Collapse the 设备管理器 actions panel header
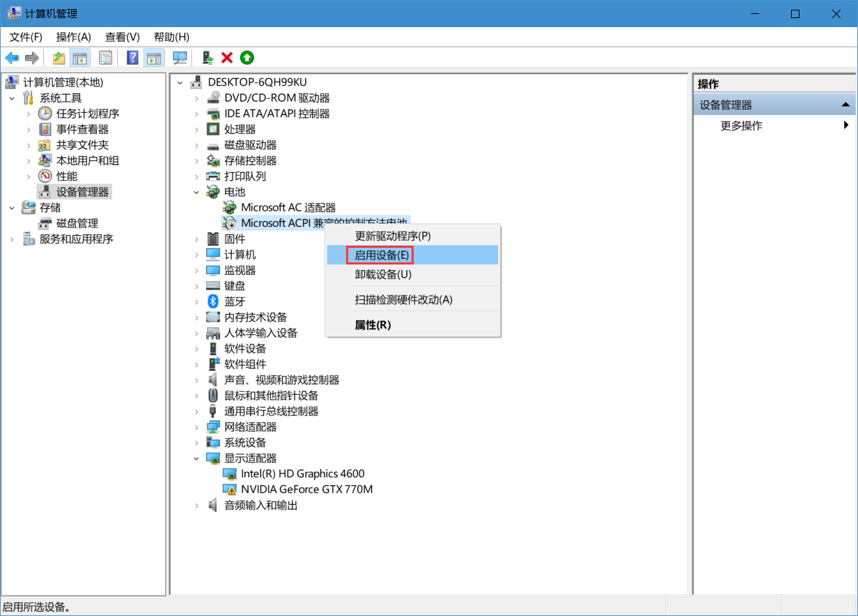The image size is (858, 616). [x=845, y=103]
